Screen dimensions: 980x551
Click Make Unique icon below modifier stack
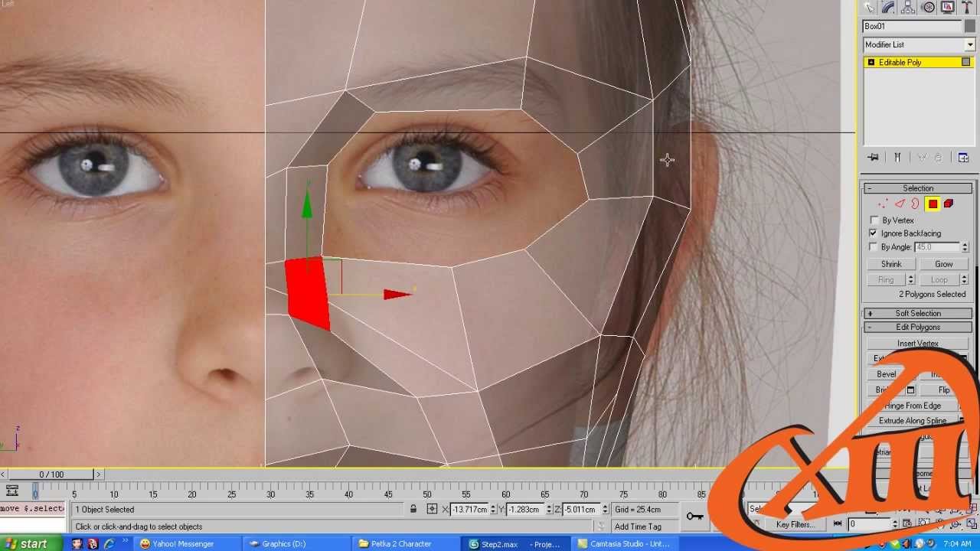point(922,157)
